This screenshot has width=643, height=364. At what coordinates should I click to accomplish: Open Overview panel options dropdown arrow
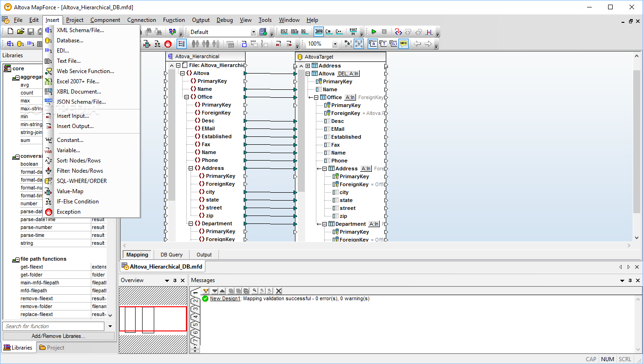pos(167,281)
